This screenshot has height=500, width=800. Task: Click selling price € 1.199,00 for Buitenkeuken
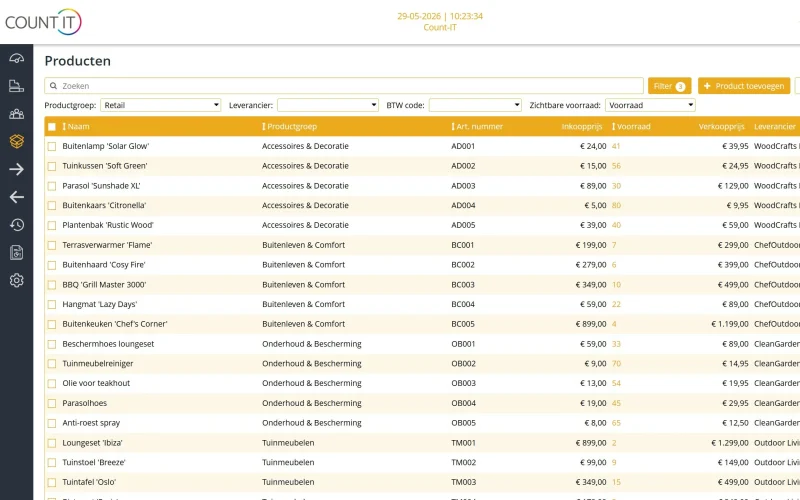tap(730, 324)
